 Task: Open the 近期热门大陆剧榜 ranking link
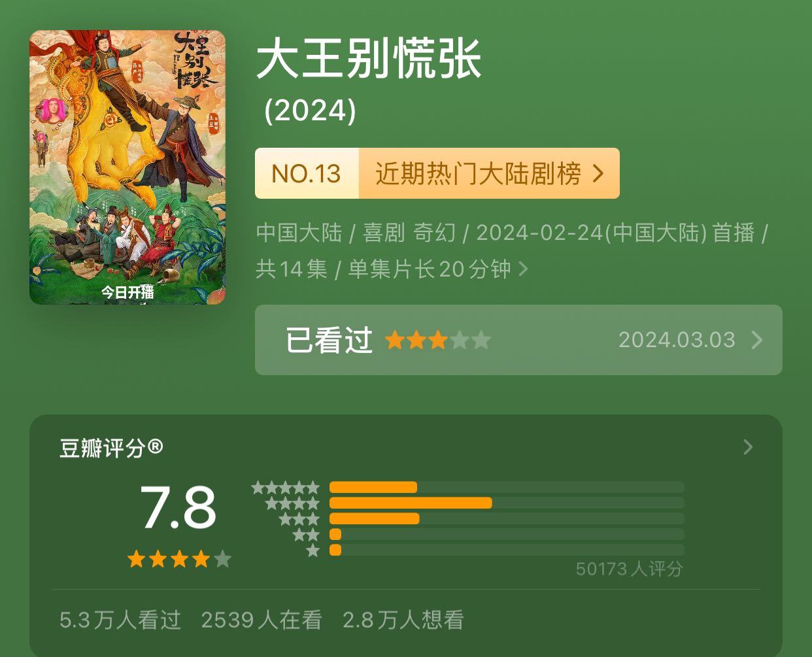click(478, 174)
